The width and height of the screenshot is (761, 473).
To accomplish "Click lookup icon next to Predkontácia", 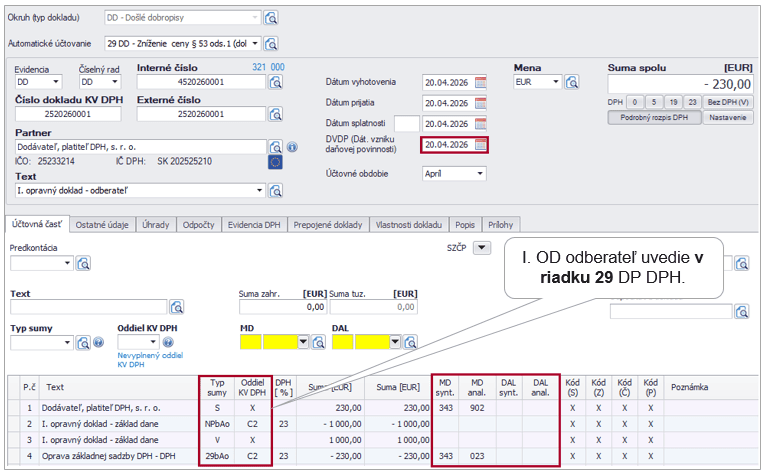I will [84, 263].
